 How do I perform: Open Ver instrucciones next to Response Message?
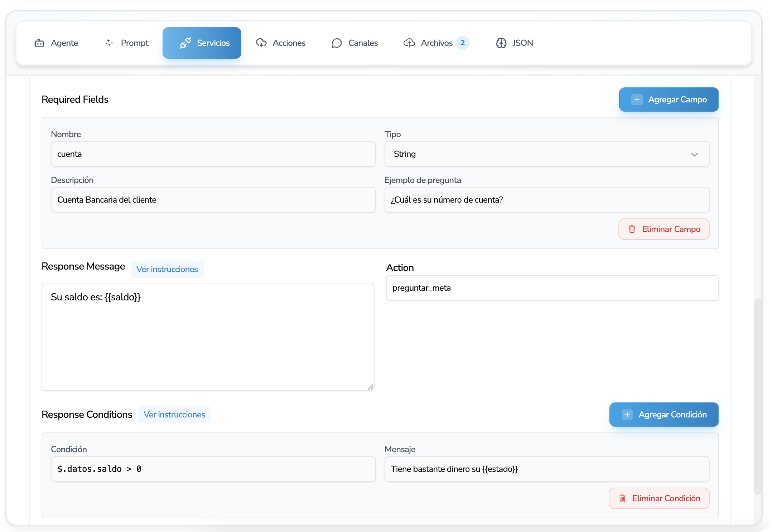[167, 269]
